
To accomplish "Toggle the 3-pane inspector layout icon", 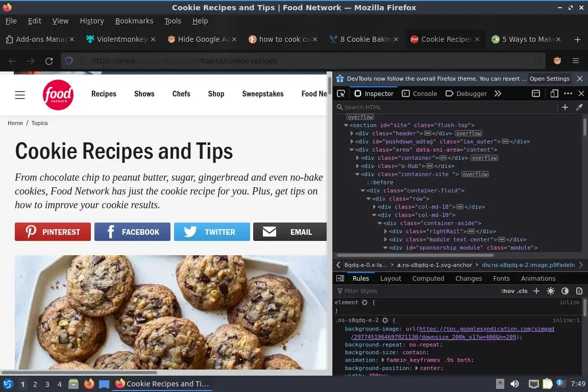I will click(x=340, y=278).
